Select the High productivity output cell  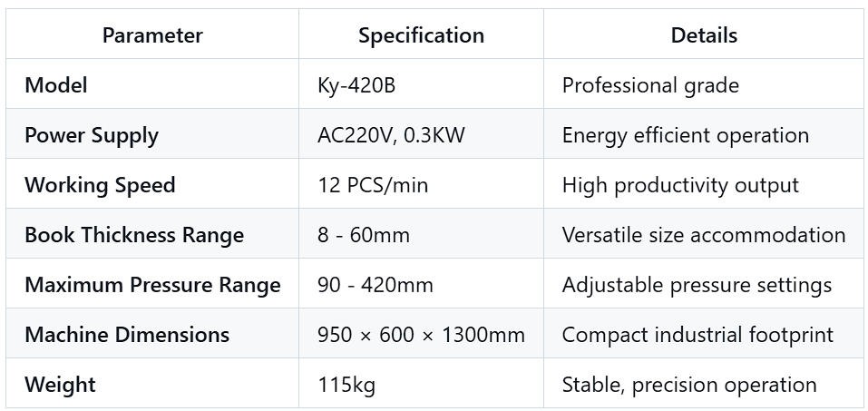tap(680, 185)
